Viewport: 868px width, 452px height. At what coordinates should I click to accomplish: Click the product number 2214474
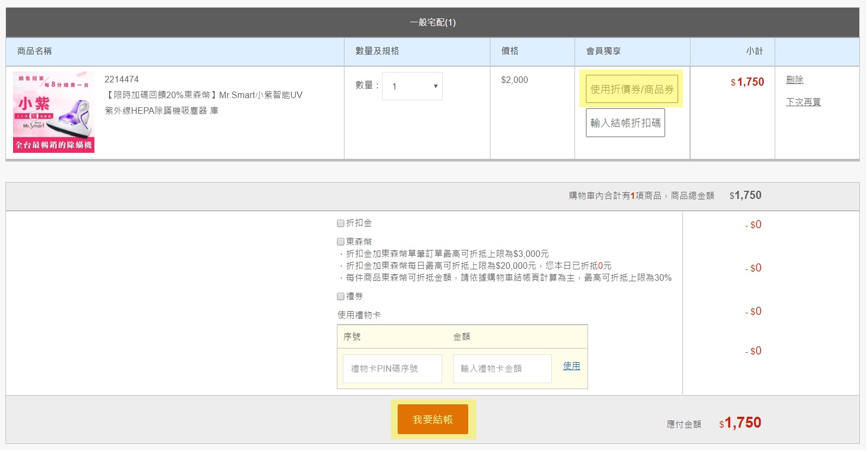122,79
